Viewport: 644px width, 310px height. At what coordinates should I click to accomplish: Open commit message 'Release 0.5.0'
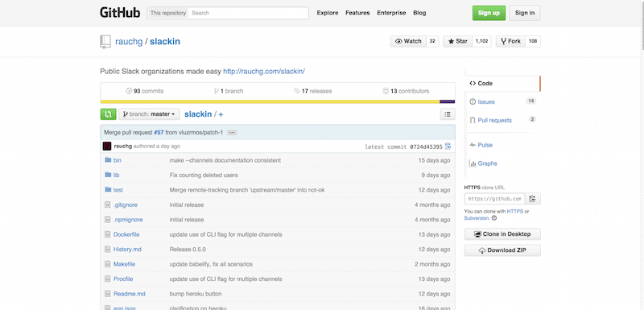pos(188,250)
